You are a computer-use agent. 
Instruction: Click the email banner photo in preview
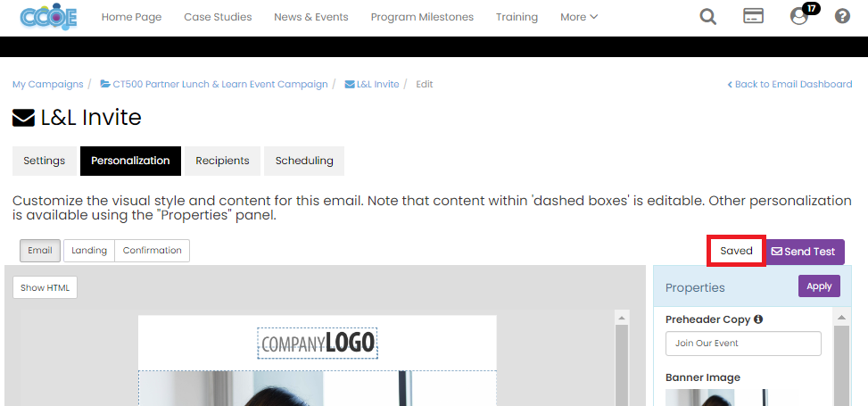click(x=318, y=388)
